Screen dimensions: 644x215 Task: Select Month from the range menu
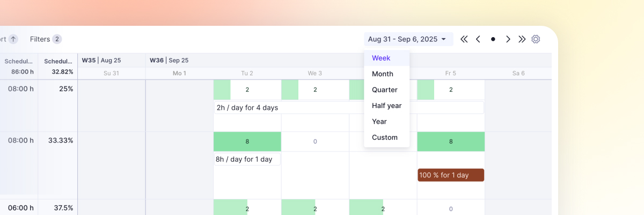click(383, 74)
